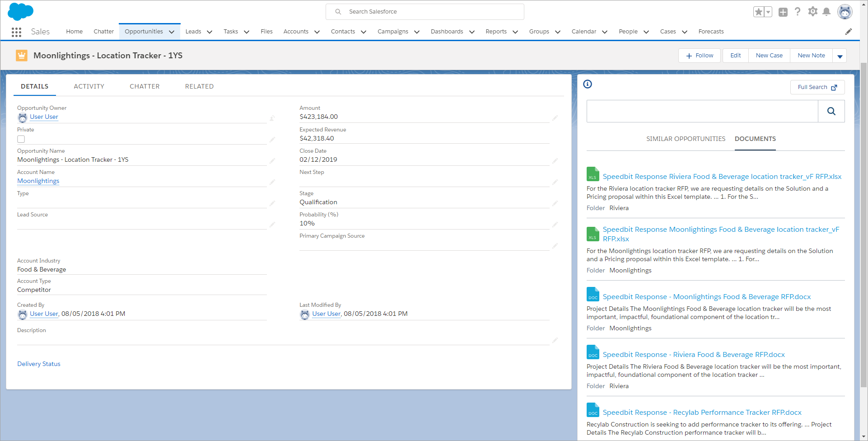This screenshot has height=441, width=868.
Task: Click DOC icon of Recylab Performance Tracker
Action: pos(593,410)
